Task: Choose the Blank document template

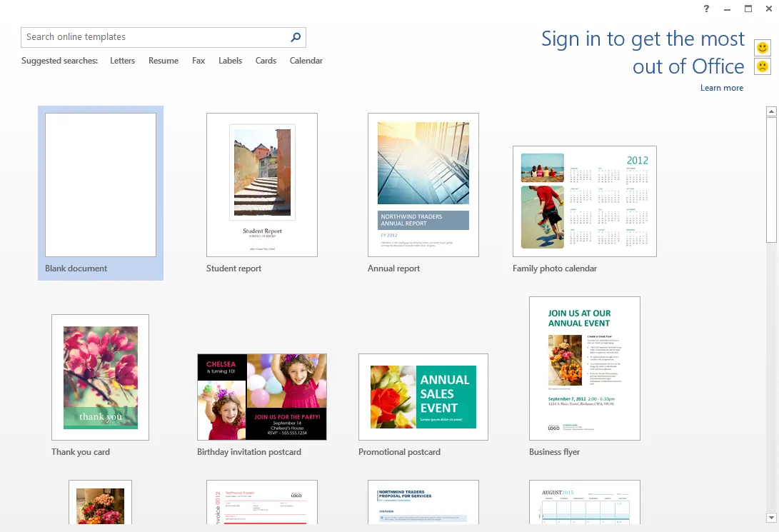Action: click(101, 193)
